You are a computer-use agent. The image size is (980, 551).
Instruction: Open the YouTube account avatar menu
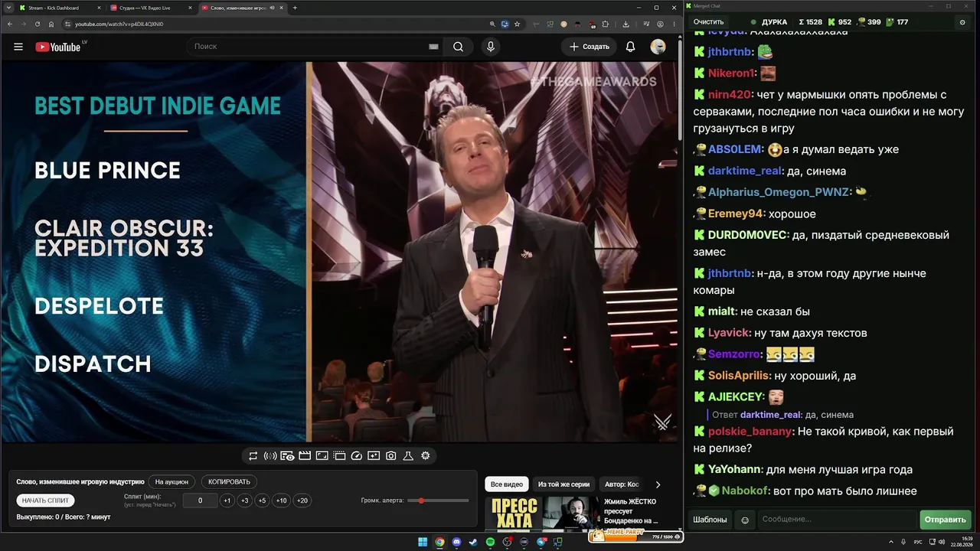coord(658,47)
